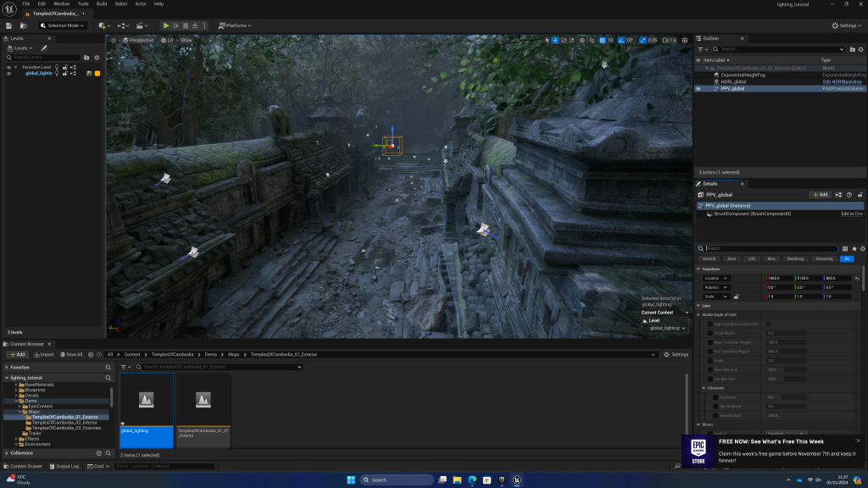Image resolution: width=868 pixels, height=488 pixels.
Task: Click the Edit in C++ link
Action: (x=852, y=213)
